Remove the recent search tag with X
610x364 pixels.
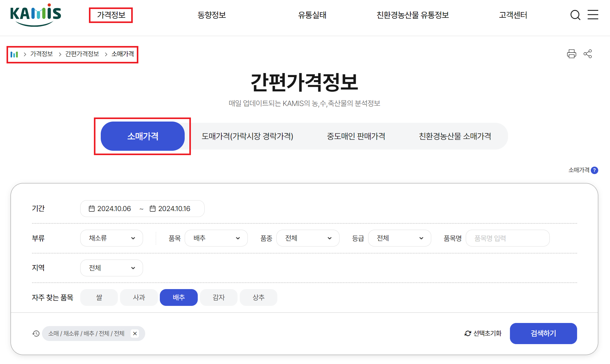135,334
